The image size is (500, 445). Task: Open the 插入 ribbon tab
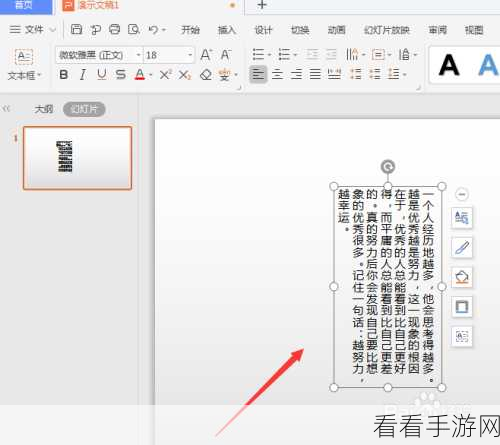pos(227,30)
